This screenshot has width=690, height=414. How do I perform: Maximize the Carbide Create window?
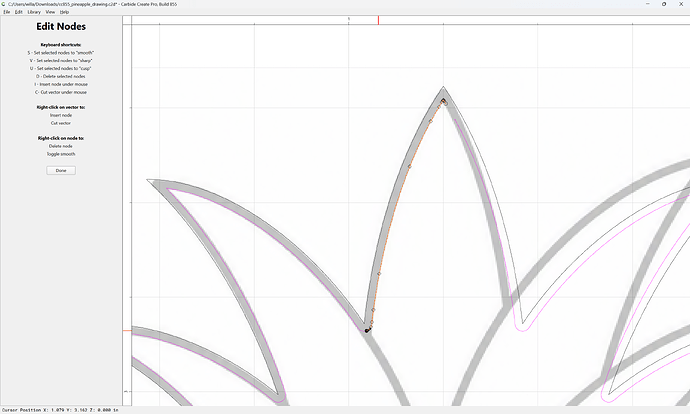coord(664,4)
